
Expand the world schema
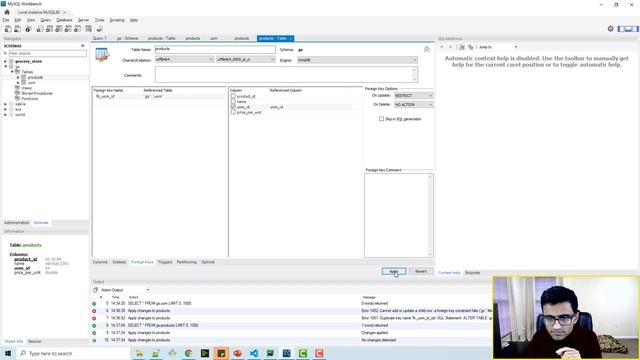tap(6, 115)
